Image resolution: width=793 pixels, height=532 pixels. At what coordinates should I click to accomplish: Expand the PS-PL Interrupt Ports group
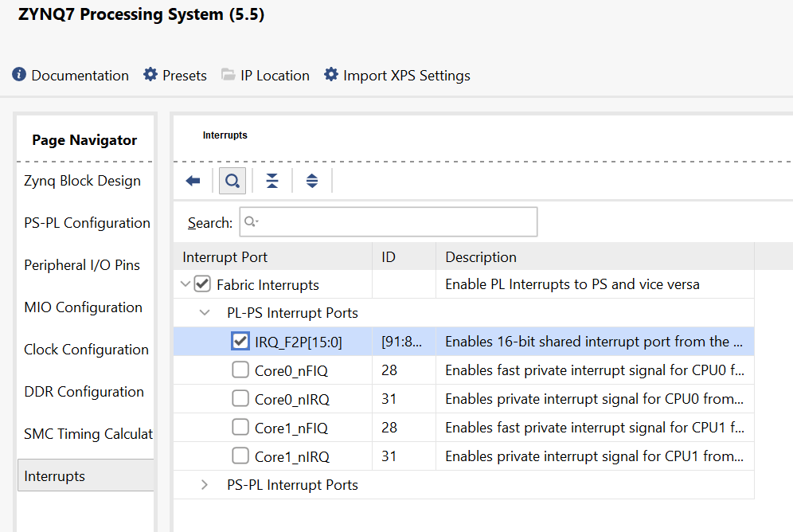pos(205,484)
